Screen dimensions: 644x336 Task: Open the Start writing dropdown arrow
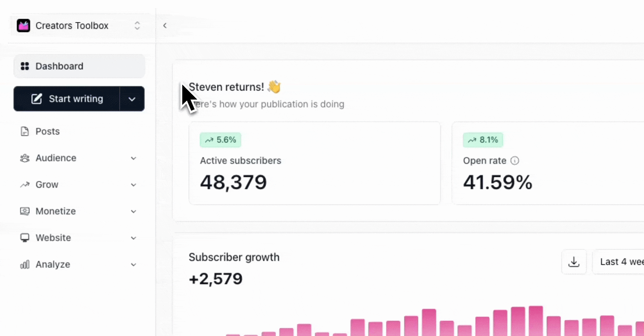click(132, 99)
